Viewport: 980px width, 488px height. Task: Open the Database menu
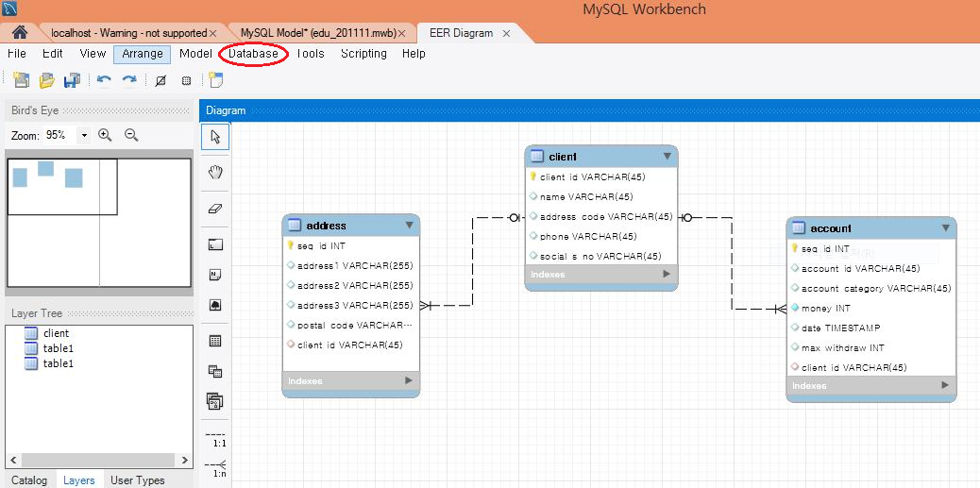click(253, 54)
